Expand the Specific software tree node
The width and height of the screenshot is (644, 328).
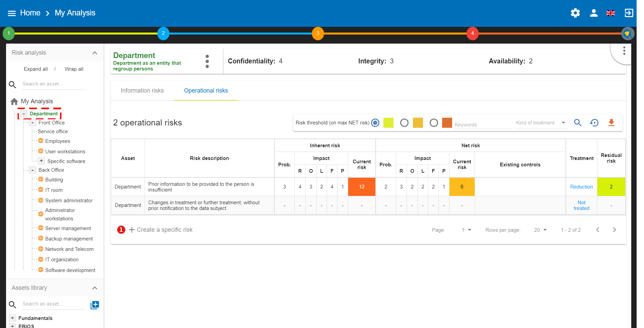(x=41, y=161)
